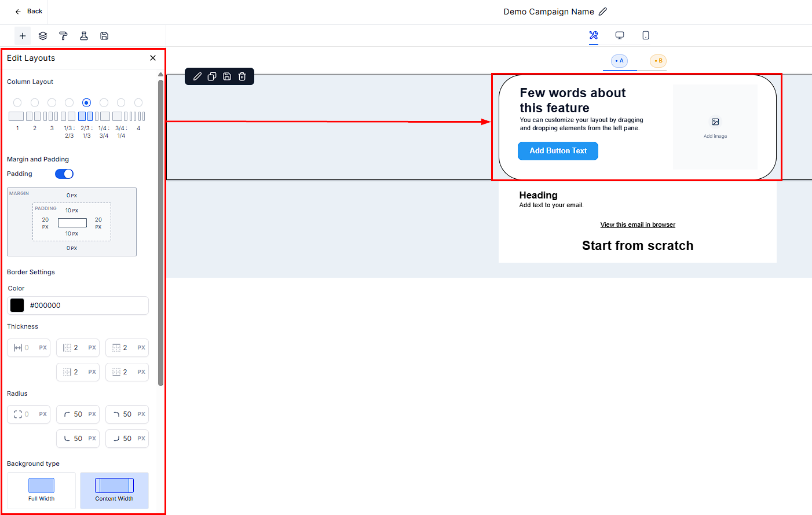Duplicate block using copy icon
Image resolution: width=812 pixels, height=515 pixels.
tap(212, 76)
